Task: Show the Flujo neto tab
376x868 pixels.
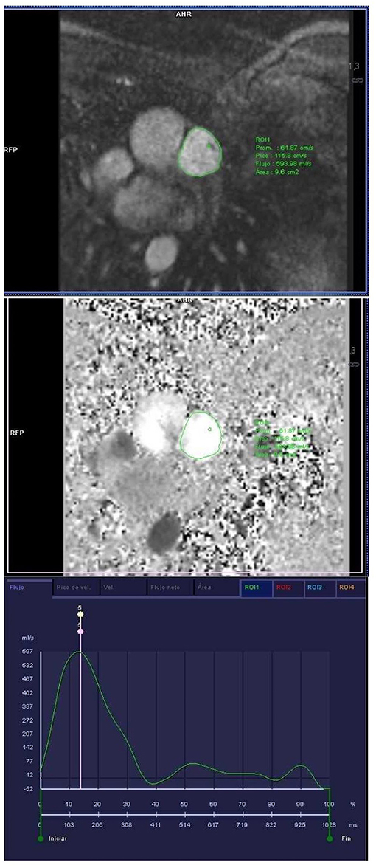Action: click(170, 588)
